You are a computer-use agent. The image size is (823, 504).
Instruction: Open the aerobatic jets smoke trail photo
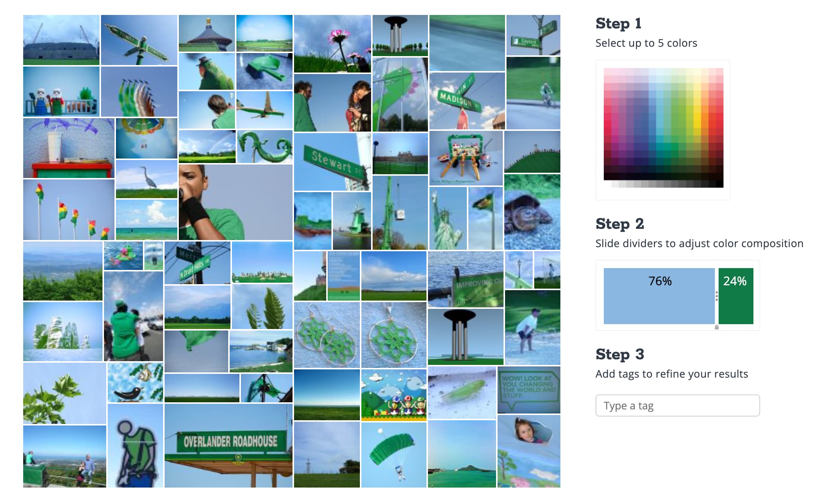(139, 92)
